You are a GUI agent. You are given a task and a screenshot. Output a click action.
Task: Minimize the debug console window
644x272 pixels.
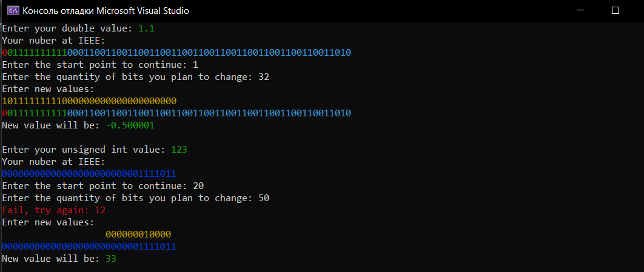(580, 11)
